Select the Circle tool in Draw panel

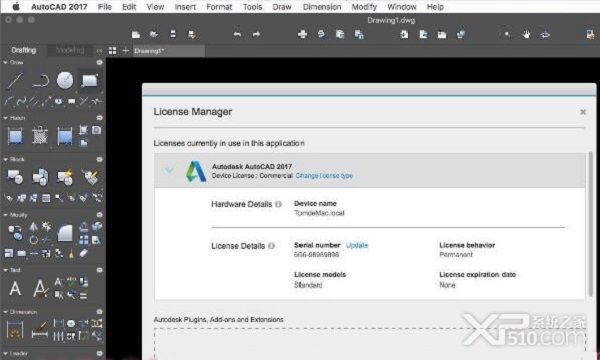tap(65, 80)
